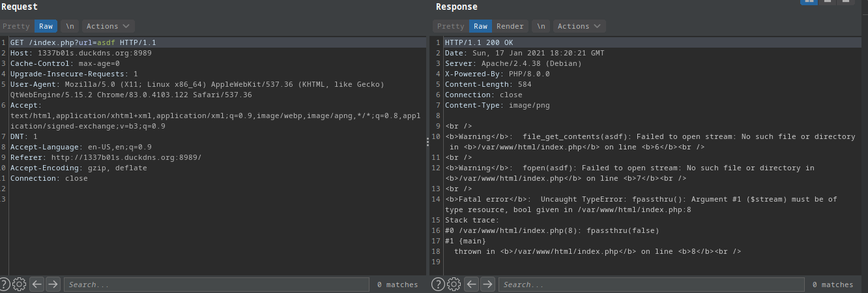This screenshot has height=293, width=868.
Task: Switch Response view to Render
Action: tap(510, 26)
